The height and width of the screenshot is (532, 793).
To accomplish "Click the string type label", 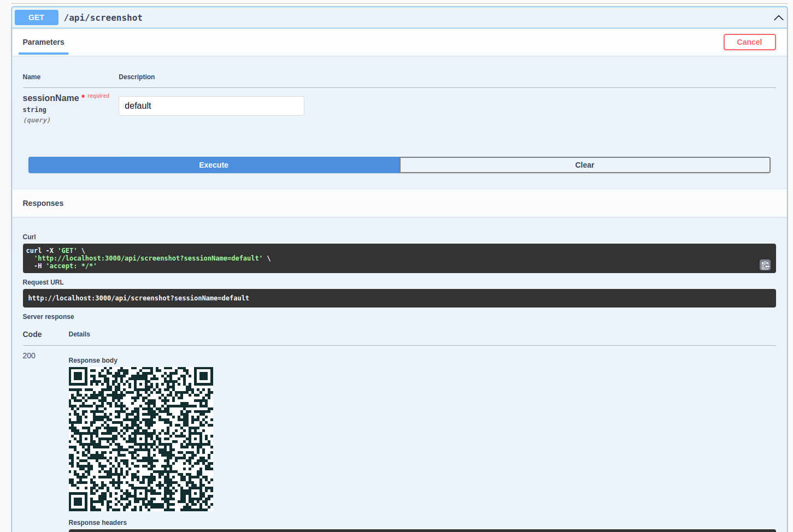I will click(x=34, y=110).
